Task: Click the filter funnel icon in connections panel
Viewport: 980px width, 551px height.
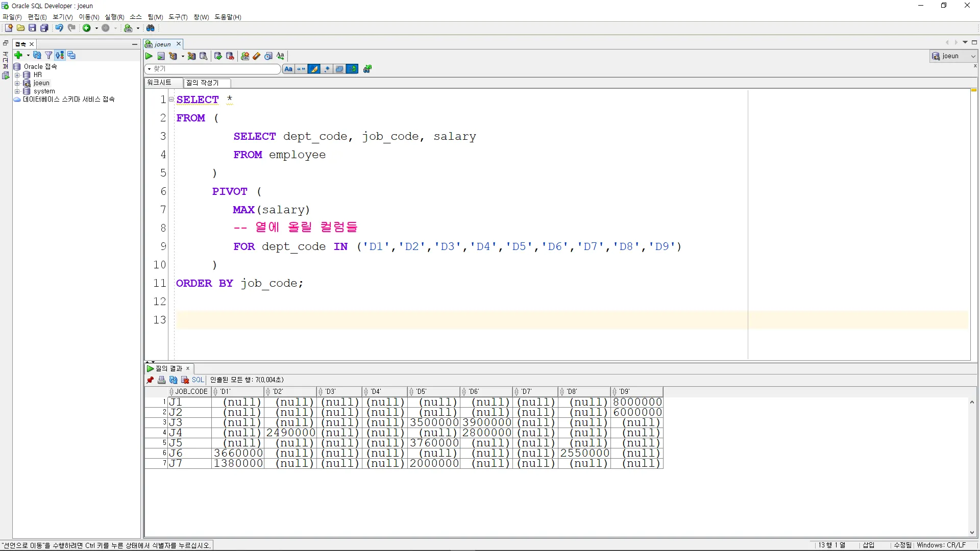Action: click(48, 55)
